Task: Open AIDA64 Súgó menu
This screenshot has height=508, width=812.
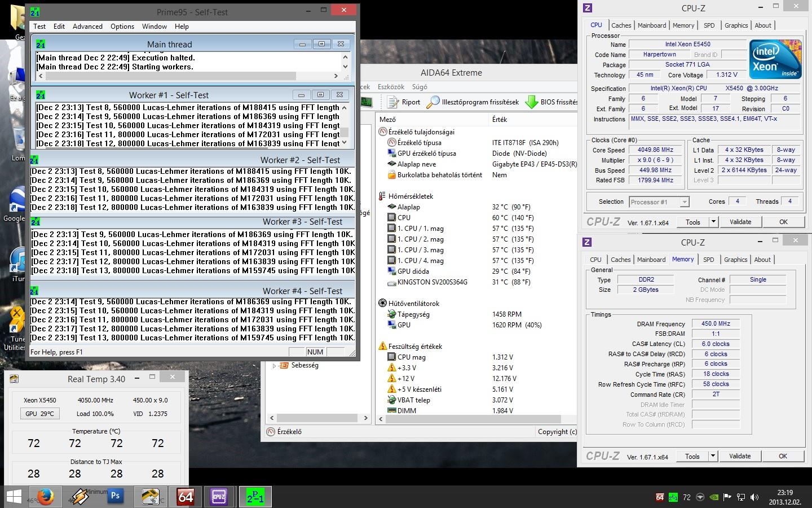Action: [420, 87]
